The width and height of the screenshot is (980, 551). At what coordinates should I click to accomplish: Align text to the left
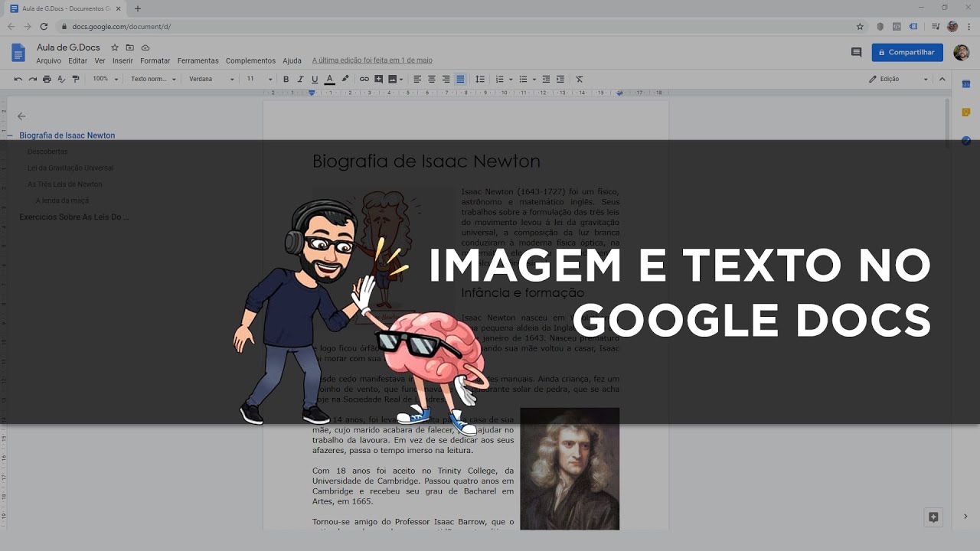(417, 79)
